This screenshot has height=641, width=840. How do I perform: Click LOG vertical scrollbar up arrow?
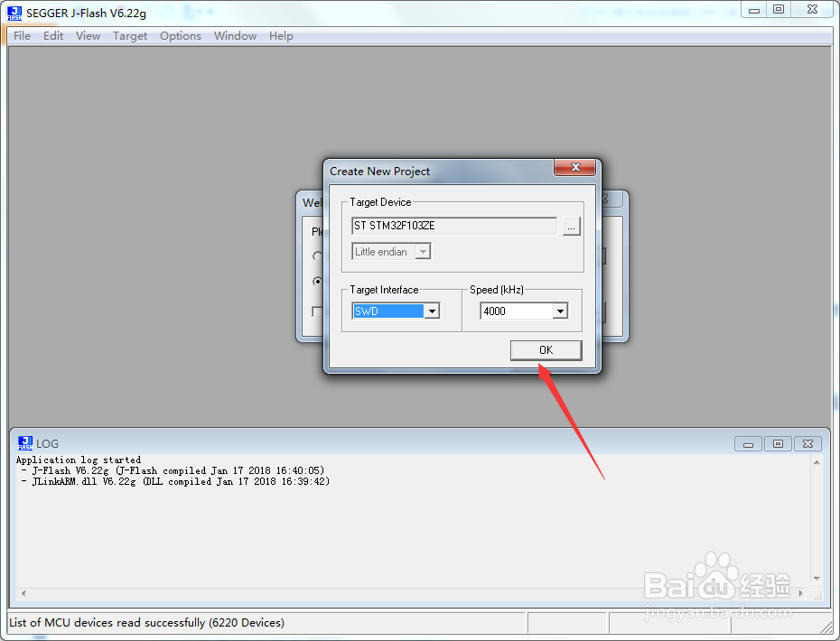[x=817, y=462]
